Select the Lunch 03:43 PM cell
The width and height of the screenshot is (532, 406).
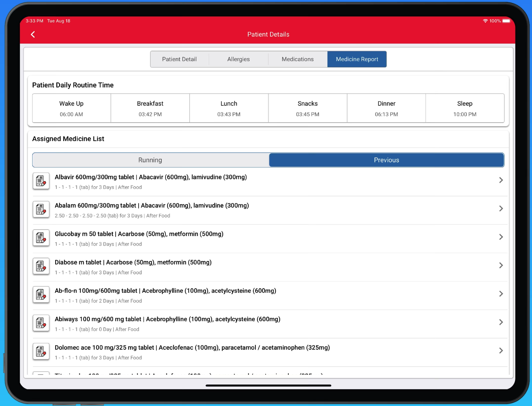[229, 108]
